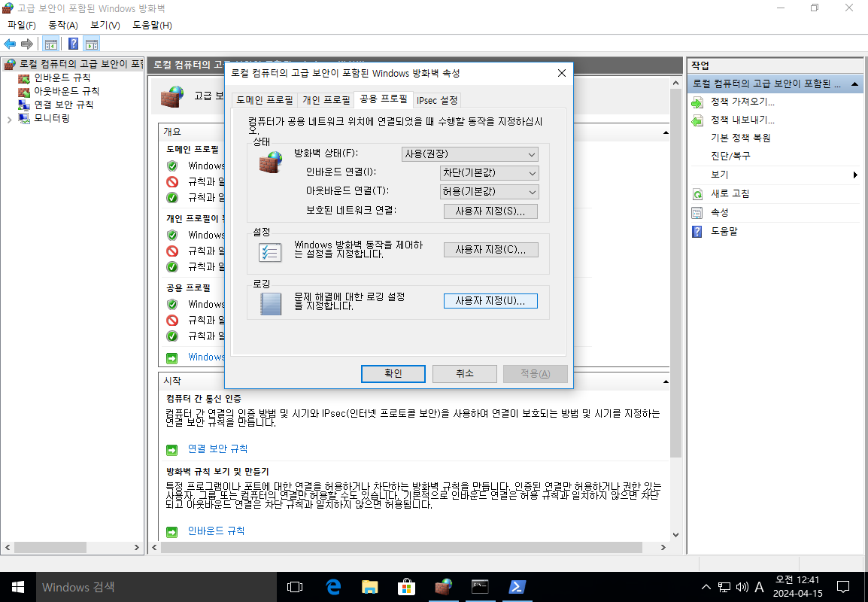Open the 파일(F) menu

22,26
